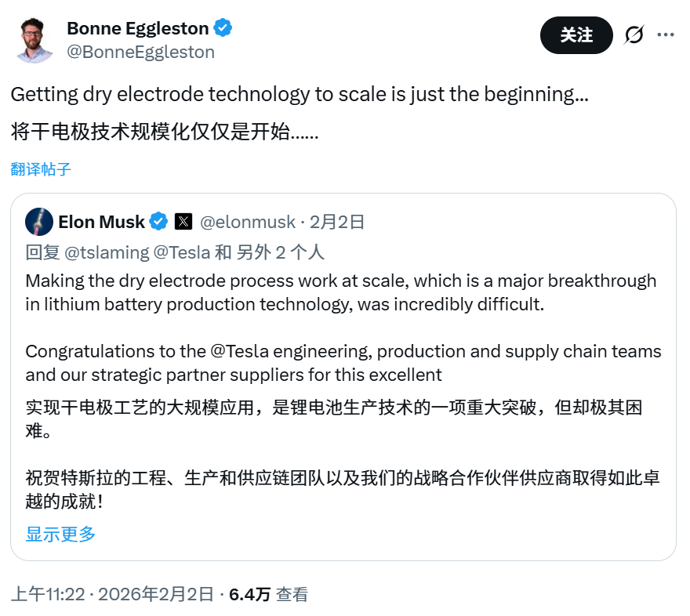This screenshot has height=616, width=690.
Task: Click Elon Musk's blue verified badge
Action: 159,222
